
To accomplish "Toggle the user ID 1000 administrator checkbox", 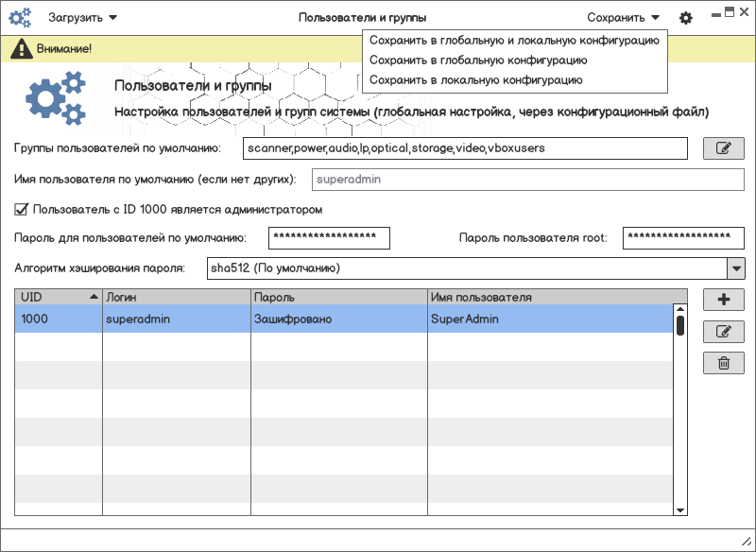I will (x=22, y=209).
